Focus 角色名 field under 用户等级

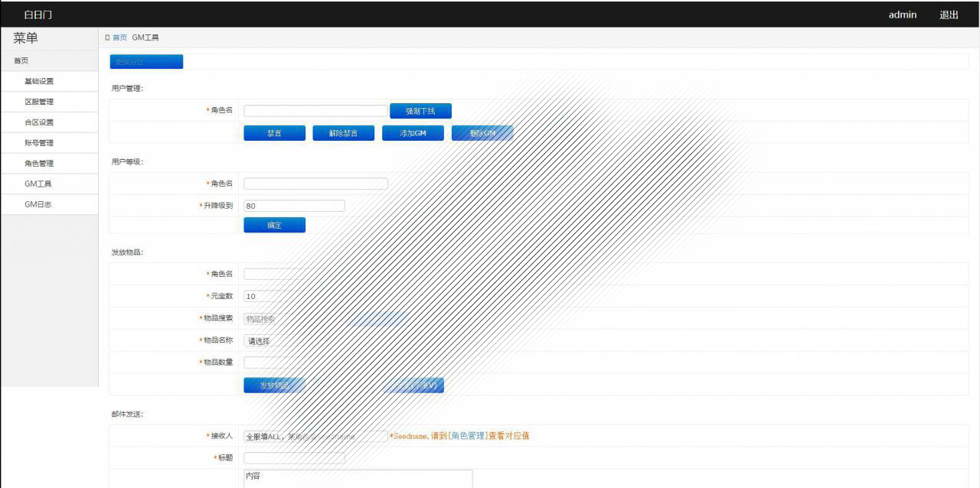[x=315, y=184]
